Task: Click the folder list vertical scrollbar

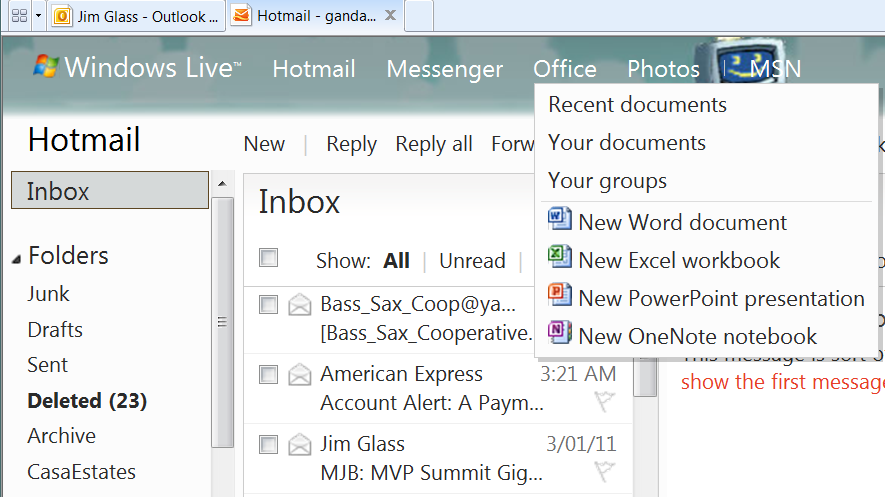Action: pos(224,320)
